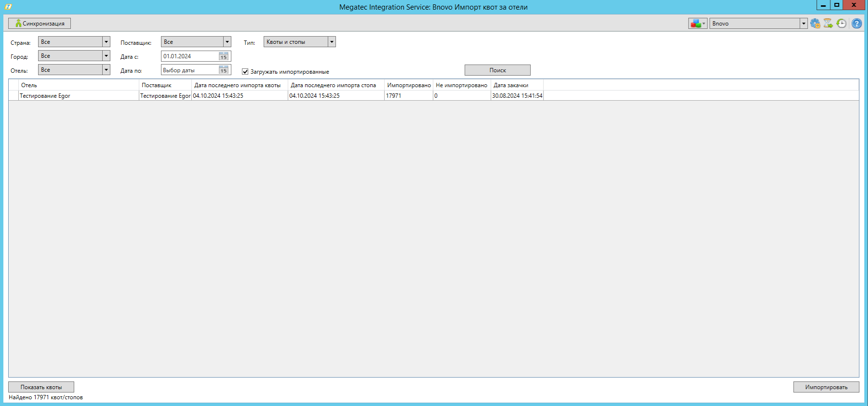The image size is (868, 406).
Task: Sort by the Дата закачки column header
Action: 517,85
